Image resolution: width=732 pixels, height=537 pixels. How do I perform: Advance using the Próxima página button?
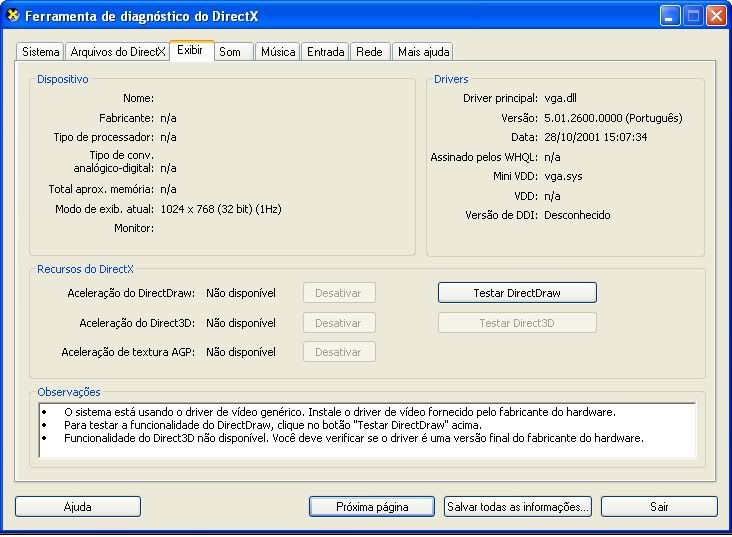[372, 507]
